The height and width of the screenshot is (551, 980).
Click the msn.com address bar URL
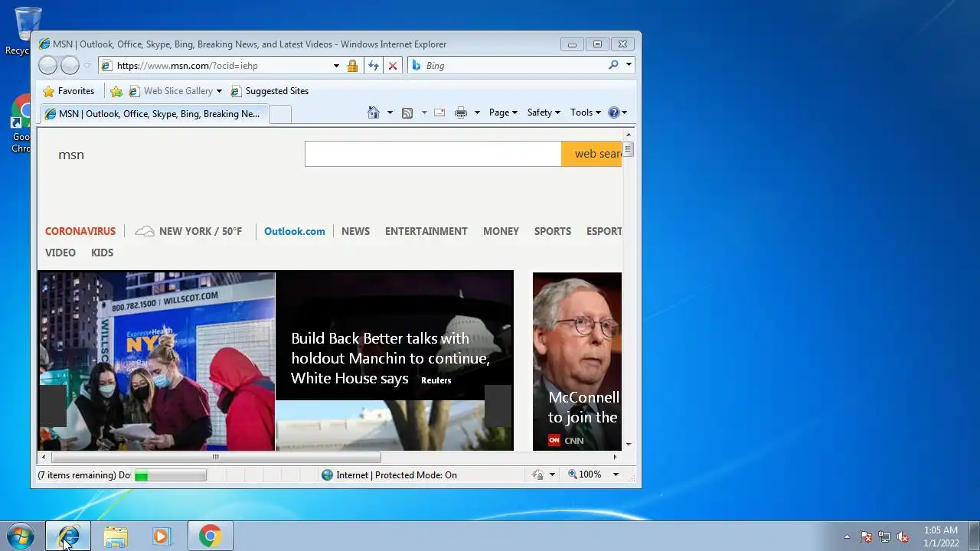coord(187,66)
